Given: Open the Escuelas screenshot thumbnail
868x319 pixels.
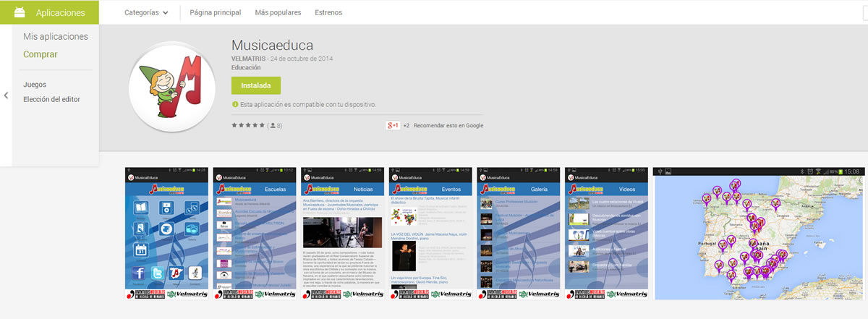Looking at the screenshot, I should tap(254, 234).
